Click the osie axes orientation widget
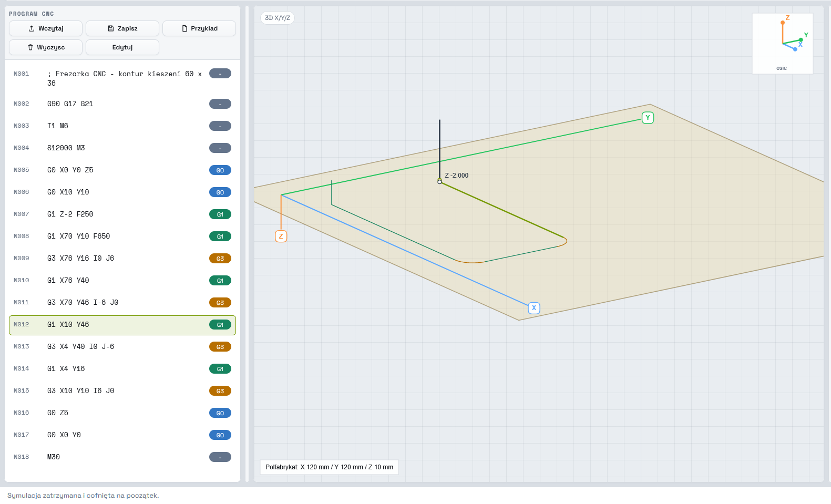The image size is (831, 504). (x=783, y=44)
